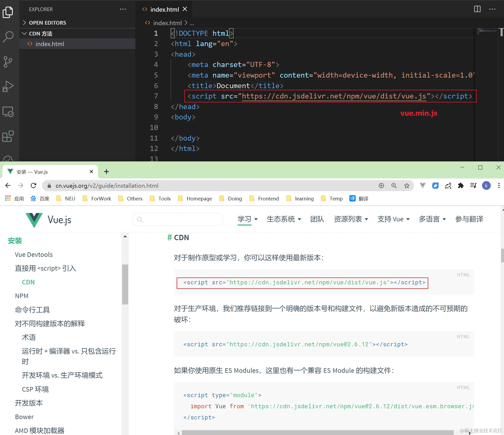Open the Source Control view
Viewport: 504px width, 435px height.
[8, 62]
